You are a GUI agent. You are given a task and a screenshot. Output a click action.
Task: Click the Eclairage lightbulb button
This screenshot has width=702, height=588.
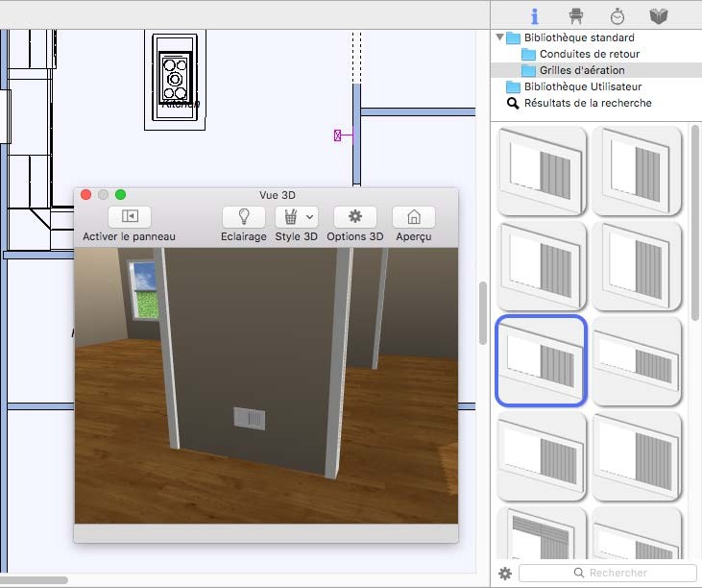click(243, 217)
